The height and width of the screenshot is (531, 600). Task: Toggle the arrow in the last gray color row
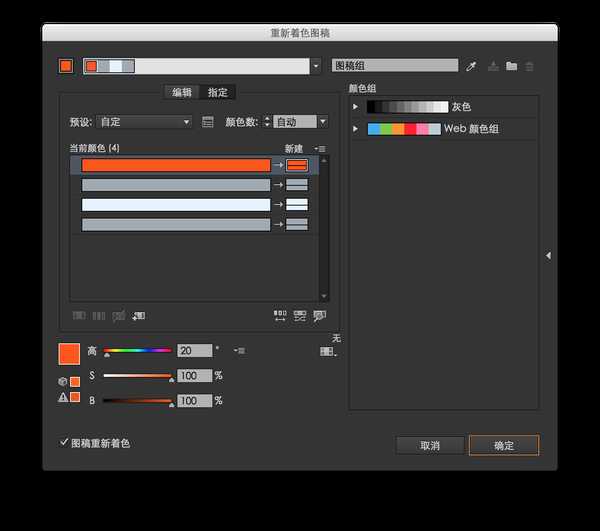tap(279, 224)
